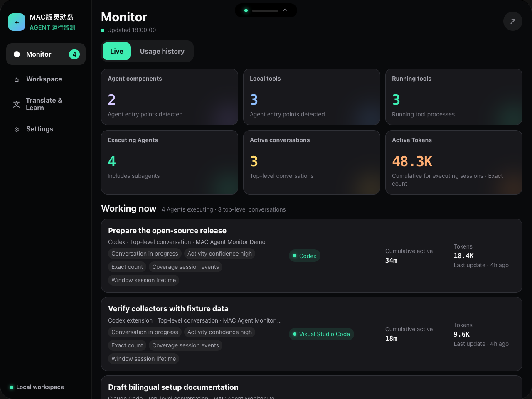Click 'Activity confidence high' chip in Verify collectors card
Screen dimensions: 532x399
point(219,332)
